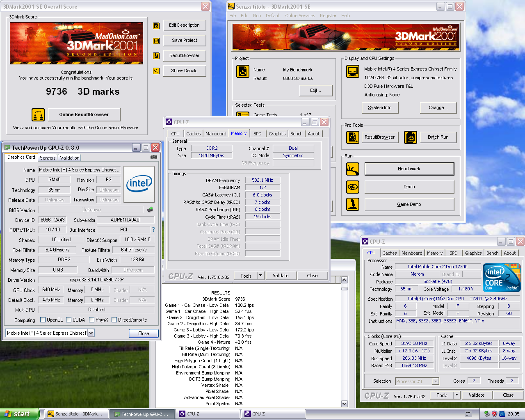Open the TechPowerUp GPU-Z taskbar item
Screen dimensions: 525x420
(x=142, y=414)
